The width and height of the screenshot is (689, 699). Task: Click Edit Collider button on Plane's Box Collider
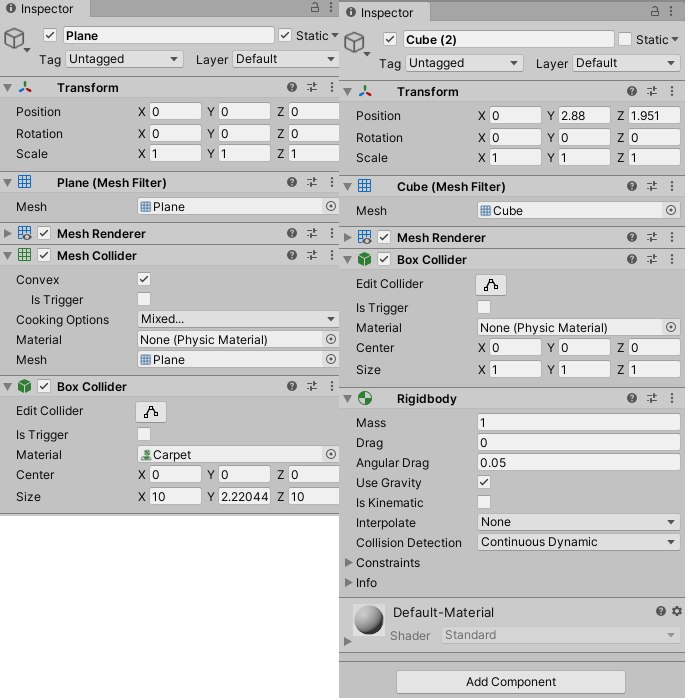tap(151, 411)
